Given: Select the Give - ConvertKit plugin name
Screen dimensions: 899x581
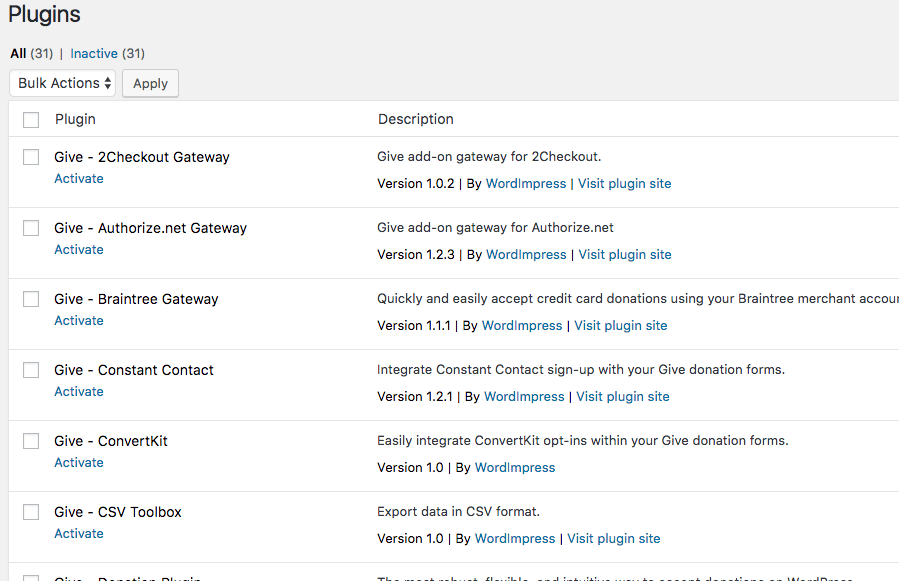Looking at the screenshot, I should pyautogui.click(x=111, y=441).
